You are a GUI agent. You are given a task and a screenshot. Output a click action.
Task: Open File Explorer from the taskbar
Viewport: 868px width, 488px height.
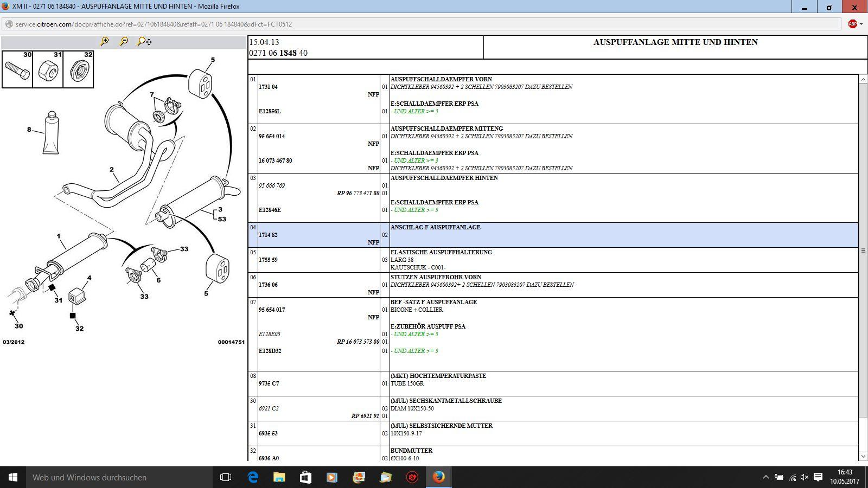[x=279, y=477]
